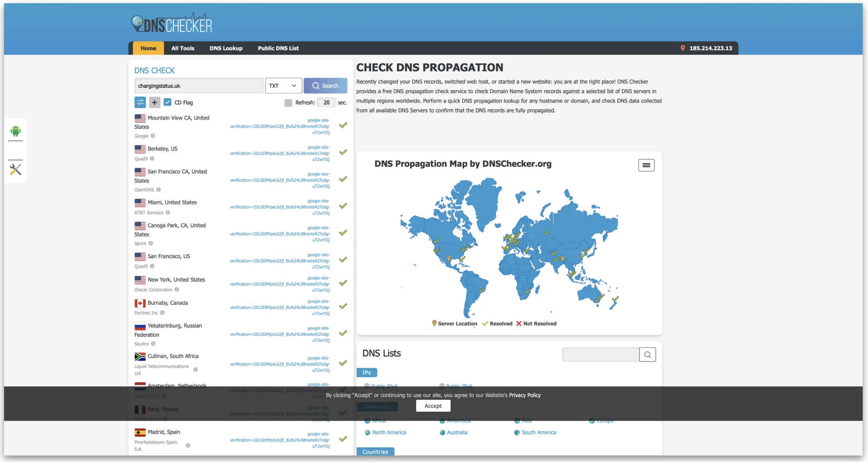Click the 185.214.223.13 IP address text
The height and width of the screenshot is (462, 868).
click(710, 48)
